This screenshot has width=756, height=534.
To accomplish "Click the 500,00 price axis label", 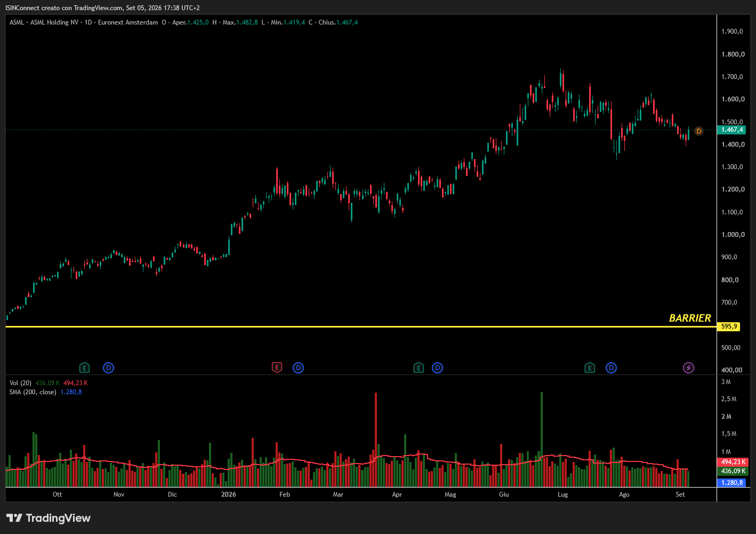I will 731,348.
